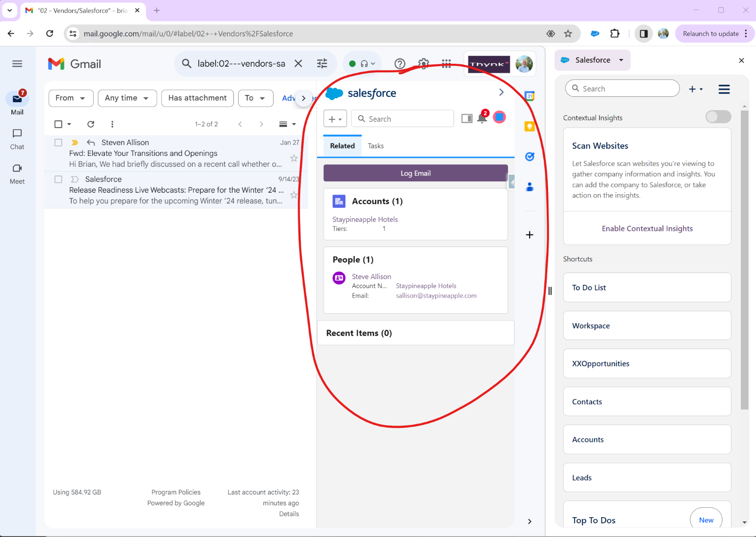Viewport: 756px width, 537px height.
Task: Focus the Salesforce sidebar Search field
Action: pyautogui.click(x=403, y=119)
